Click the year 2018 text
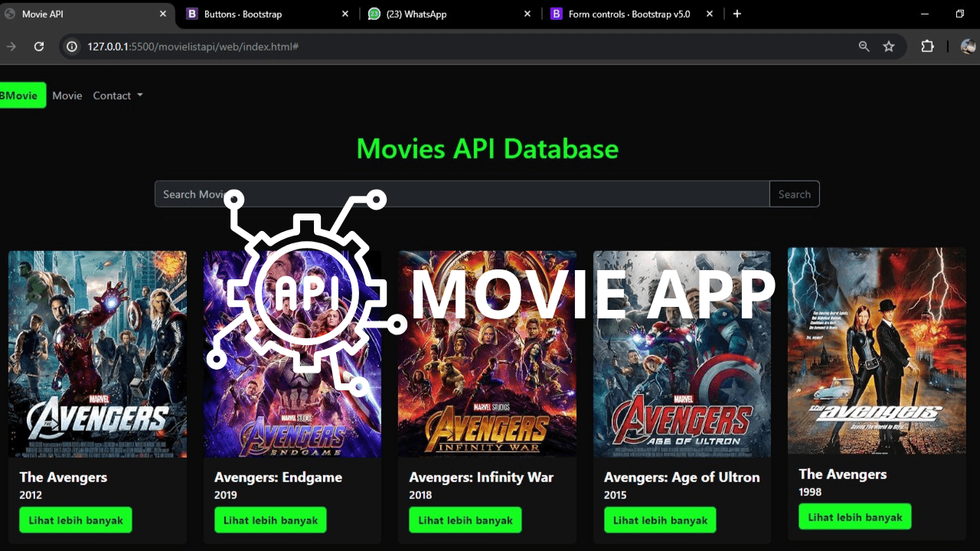This screenshot has width=980, height=551. [x=420, y=495]
